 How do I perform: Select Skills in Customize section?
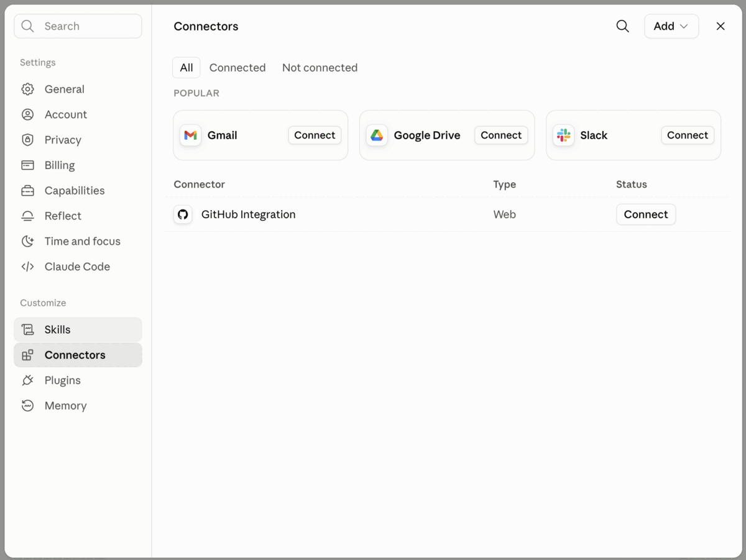click(x=78, y=329)
